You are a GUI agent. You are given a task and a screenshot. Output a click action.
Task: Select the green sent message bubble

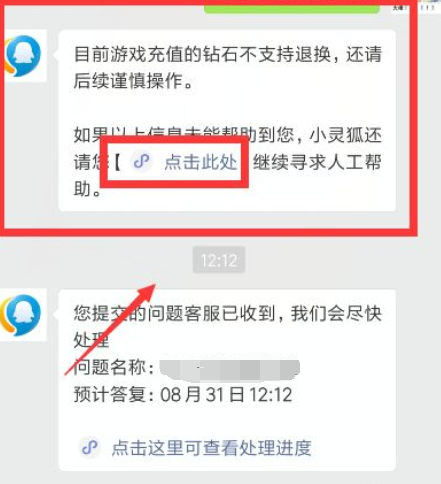click(x=292, y=8)
